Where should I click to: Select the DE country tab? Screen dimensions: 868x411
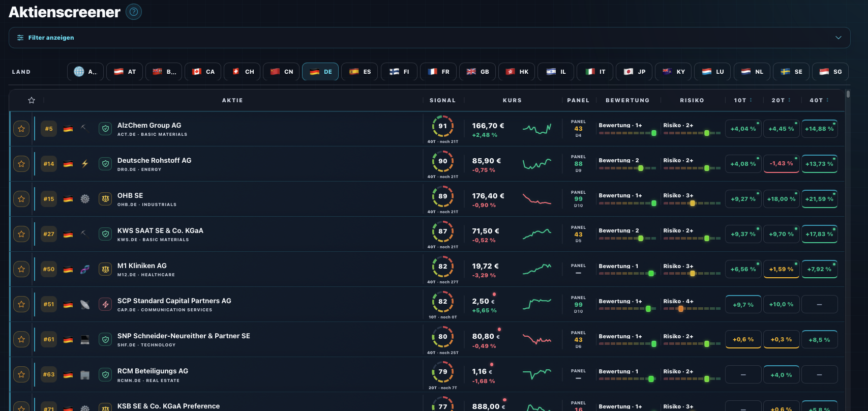point(320,72)
